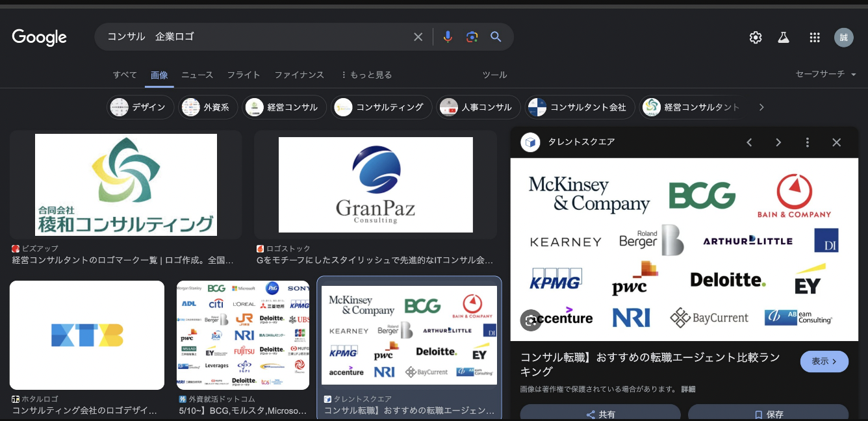Open Google Lens image search
Viewport: 868px width, 421px height.
(x=472, y=37)
